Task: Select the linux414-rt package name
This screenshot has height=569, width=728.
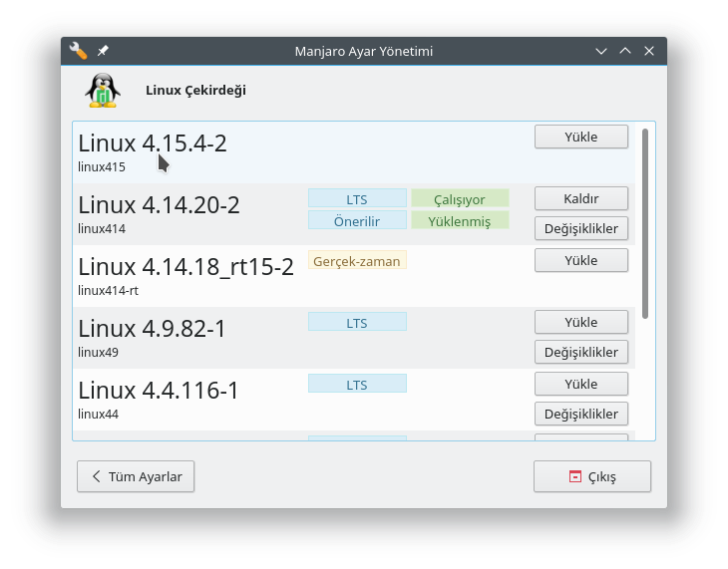Action: pyautogui.click(x=108, y=290)
